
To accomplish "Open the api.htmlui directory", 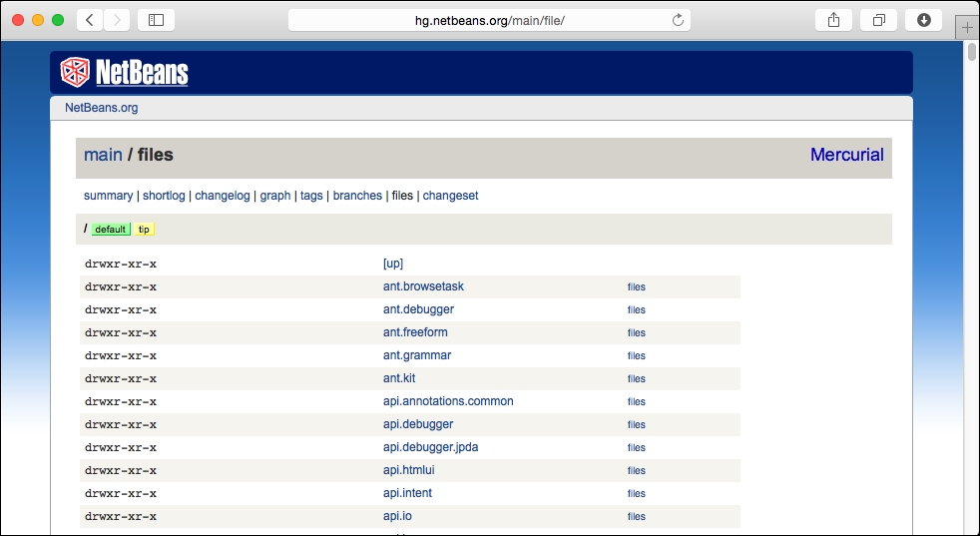I will 409,470.
